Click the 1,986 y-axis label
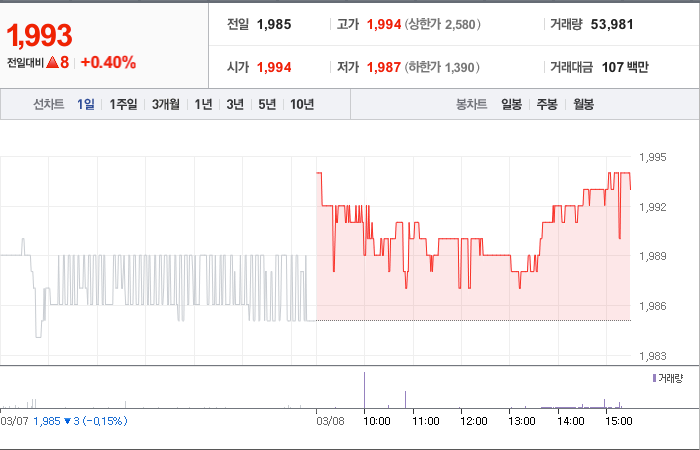Image resolution: width=700 pixels, height=450 pixels. pyautogui.click(x=653, y=306)
